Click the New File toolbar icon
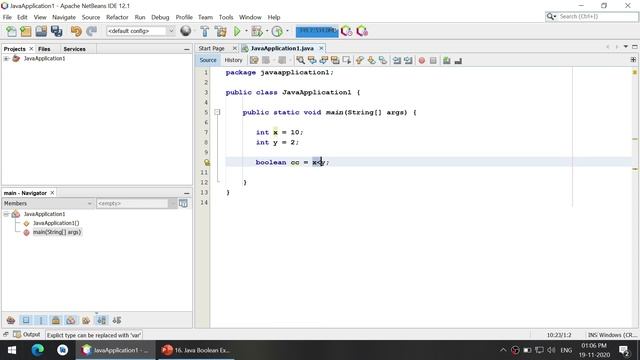 (11, 31)
